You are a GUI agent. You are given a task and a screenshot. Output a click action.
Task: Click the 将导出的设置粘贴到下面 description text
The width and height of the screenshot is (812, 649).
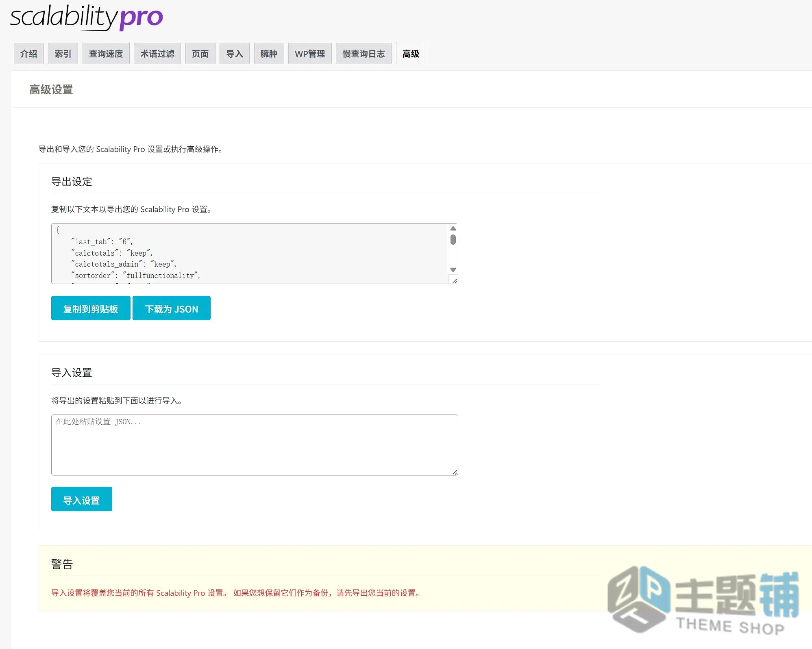pos(117,401)
